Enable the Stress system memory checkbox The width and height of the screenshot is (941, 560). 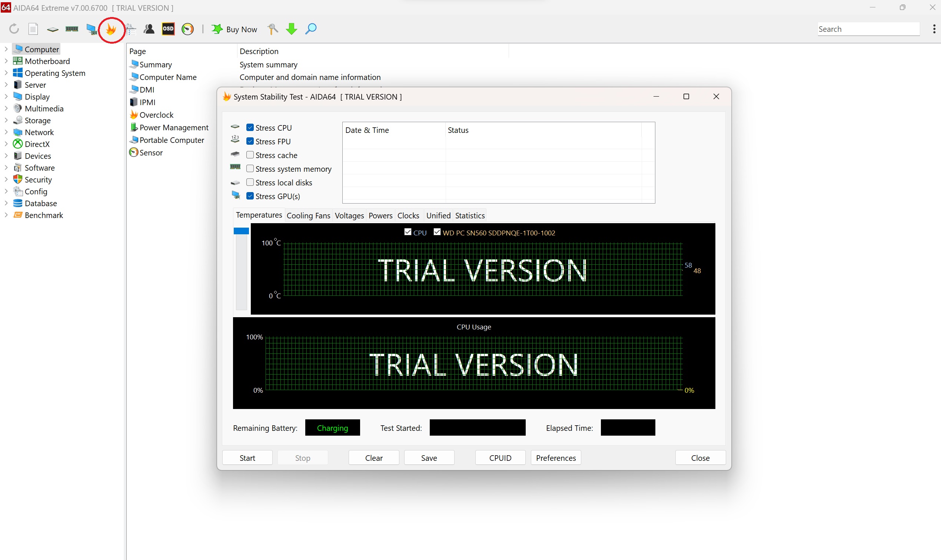pos(251,168)
